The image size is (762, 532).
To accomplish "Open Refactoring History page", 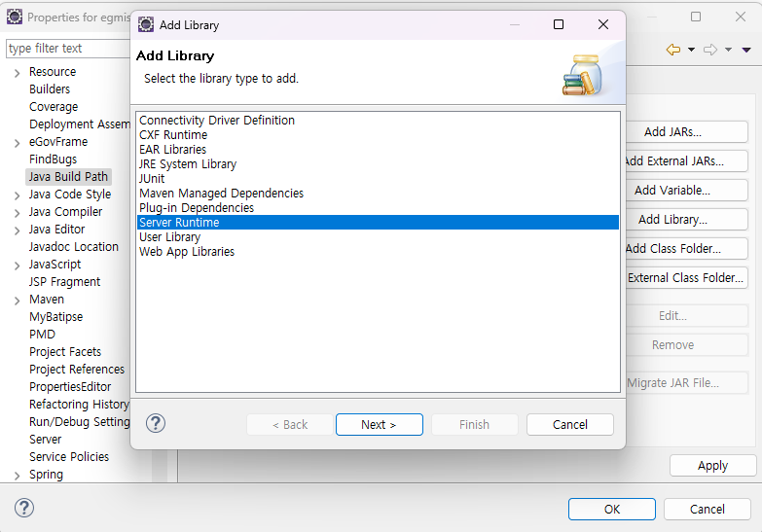I will [79, 405].
